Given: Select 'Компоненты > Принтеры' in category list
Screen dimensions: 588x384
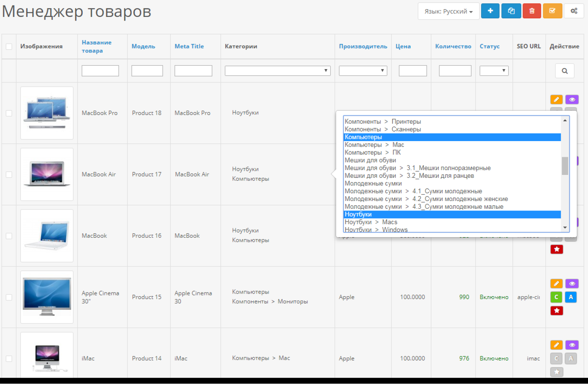Looking at the screenshot, I should (452, 122).
